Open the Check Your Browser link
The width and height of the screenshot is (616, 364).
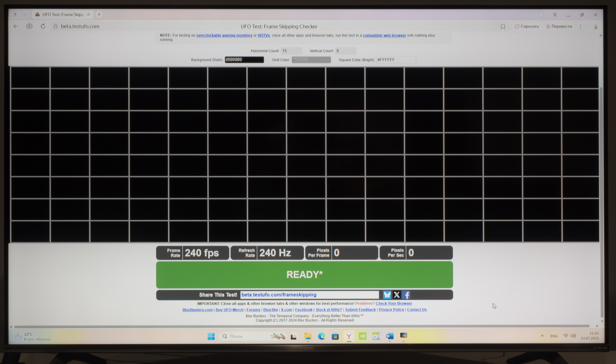(x=394, y=303)
